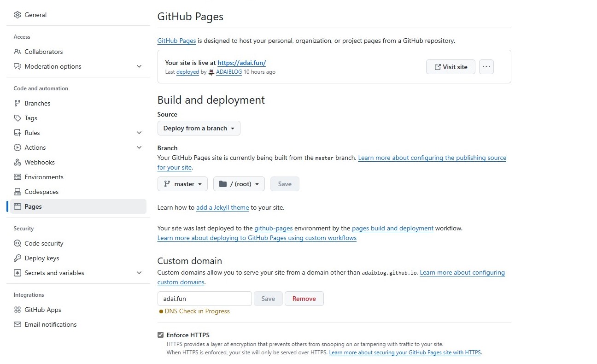Click the Visit site button
The image size is (597, 364).
(x=450, y=67)
